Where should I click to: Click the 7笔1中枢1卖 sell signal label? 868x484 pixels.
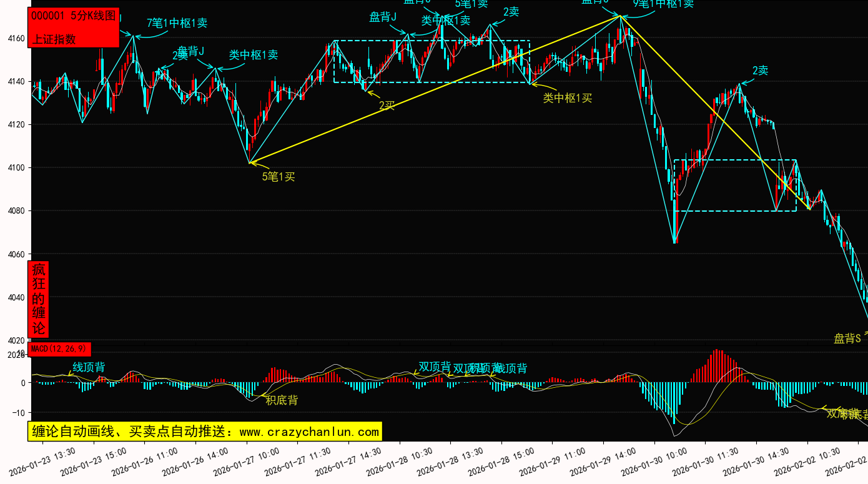177,23
